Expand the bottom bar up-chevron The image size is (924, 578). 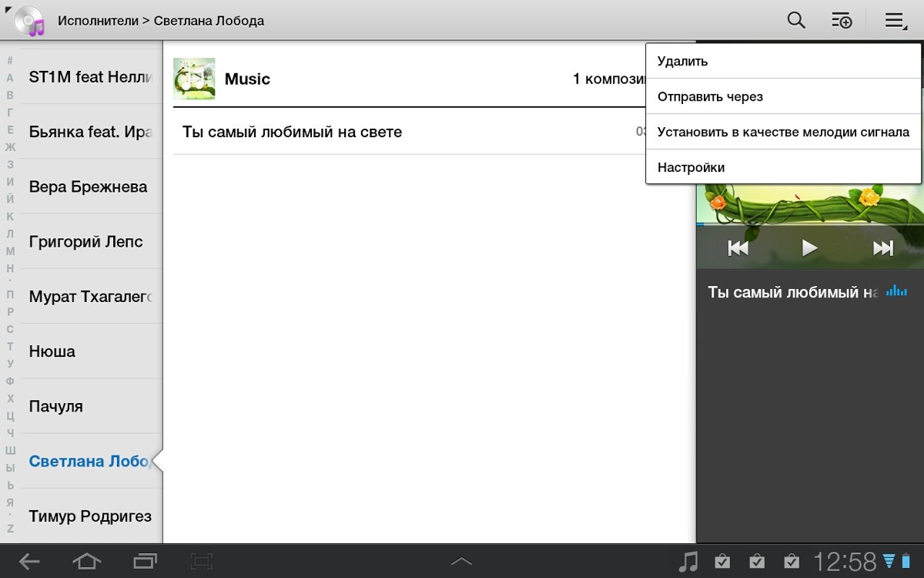461,562
